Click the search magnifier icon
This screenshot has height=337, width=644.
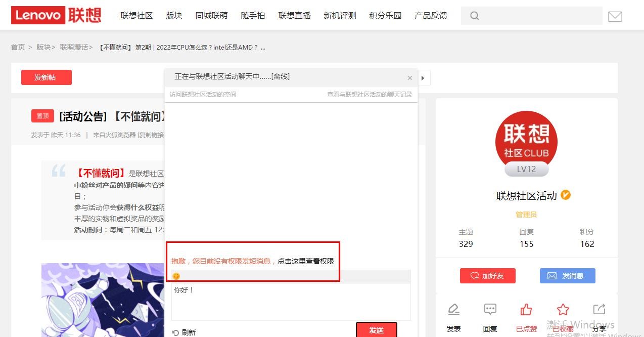(474, 16)
